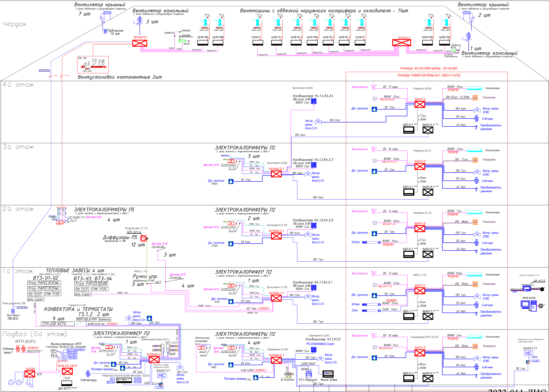Viewport: 549px width, 392px height.
Task: Click the ЩАСУ-4 red cabinet on the 4th floor
Action: (420, 104)
